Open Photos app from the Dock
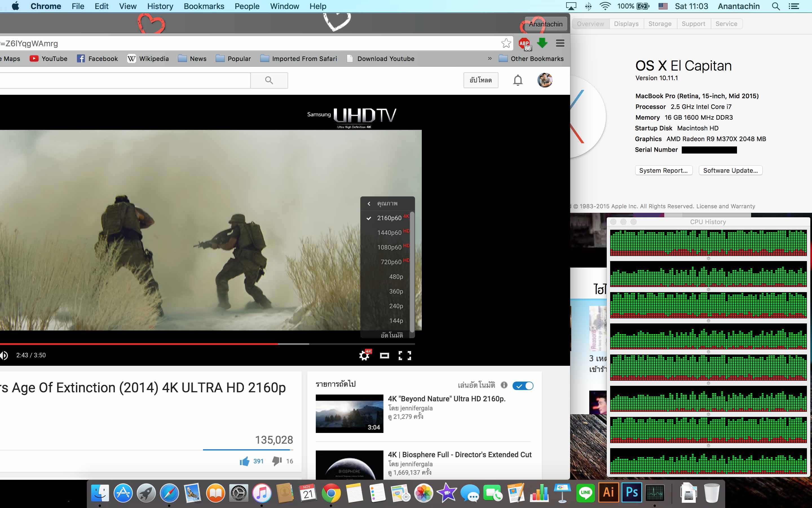The image size is (812, 508). coord(424,493)
